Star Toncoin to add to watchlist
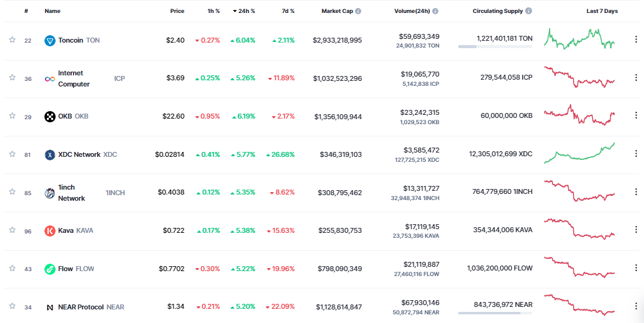This screenshot has width=644, height=323. tap(12, 40)
